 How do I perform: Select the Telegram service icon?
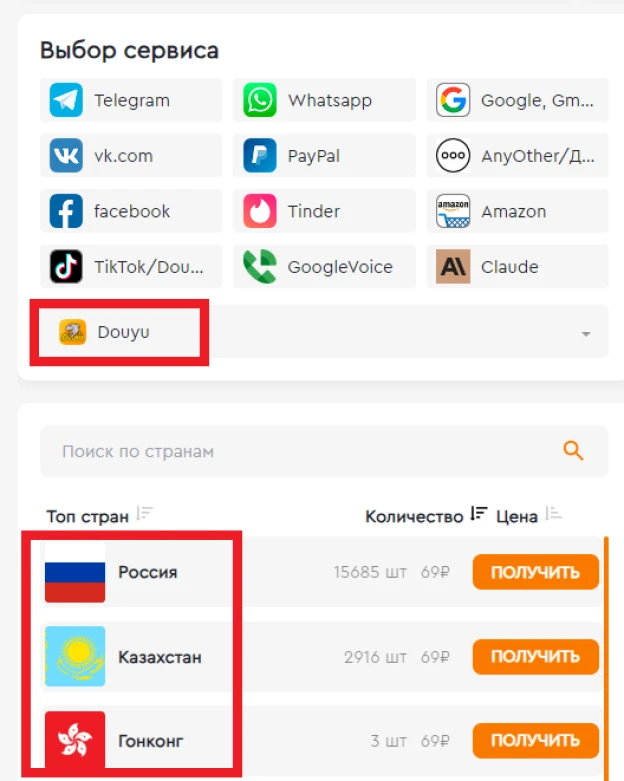pyautogui.click(x=66, y=100)
